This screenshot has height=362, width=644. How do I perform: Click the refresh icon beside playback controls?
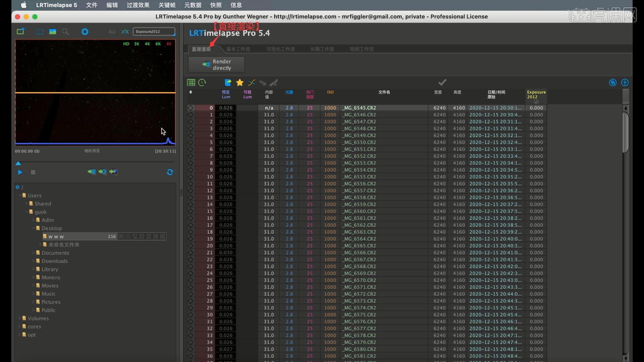pyautogui.click(x=170, y=172)
